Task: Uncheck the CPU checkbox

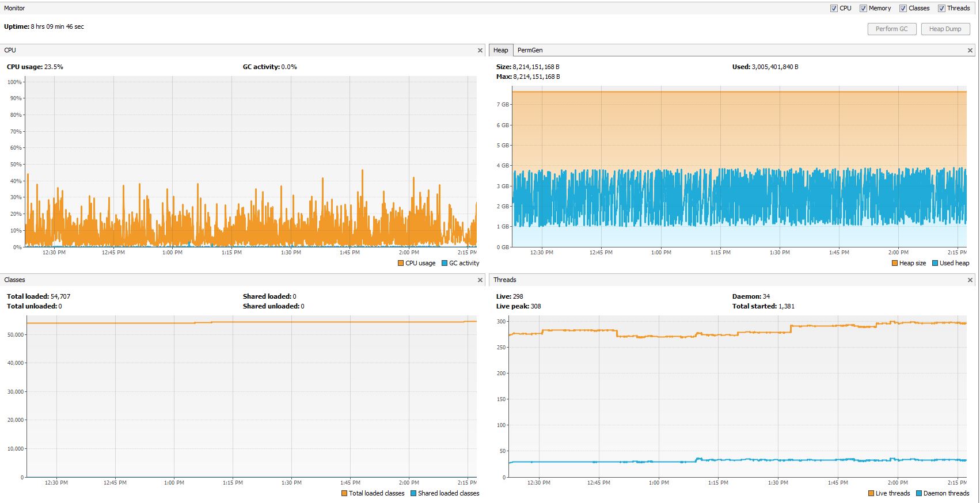Action: click(x=834, y=8)
